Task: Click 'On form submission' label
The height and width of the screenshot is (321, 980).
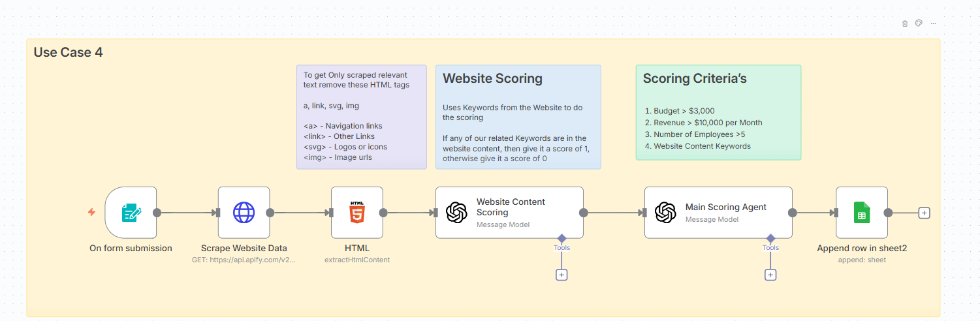Action: pos(131,248)
